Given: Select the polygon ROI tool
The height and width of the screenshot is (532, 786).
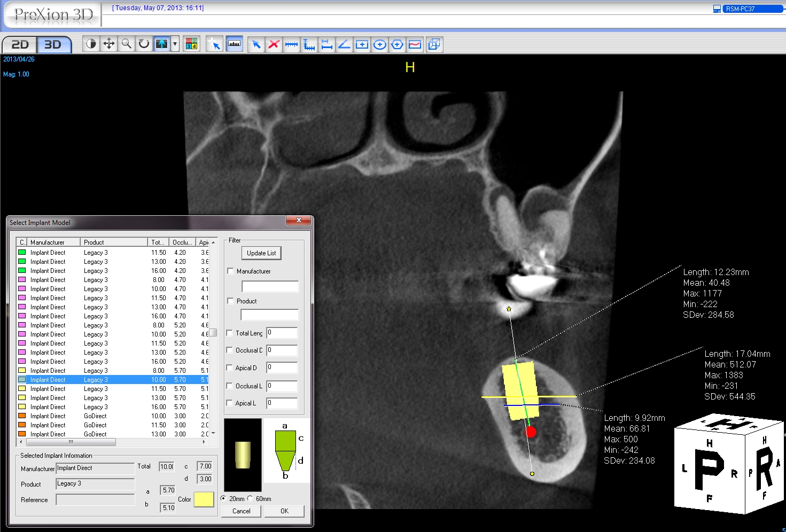Looking at the screenshot, I should coord(397,44).
